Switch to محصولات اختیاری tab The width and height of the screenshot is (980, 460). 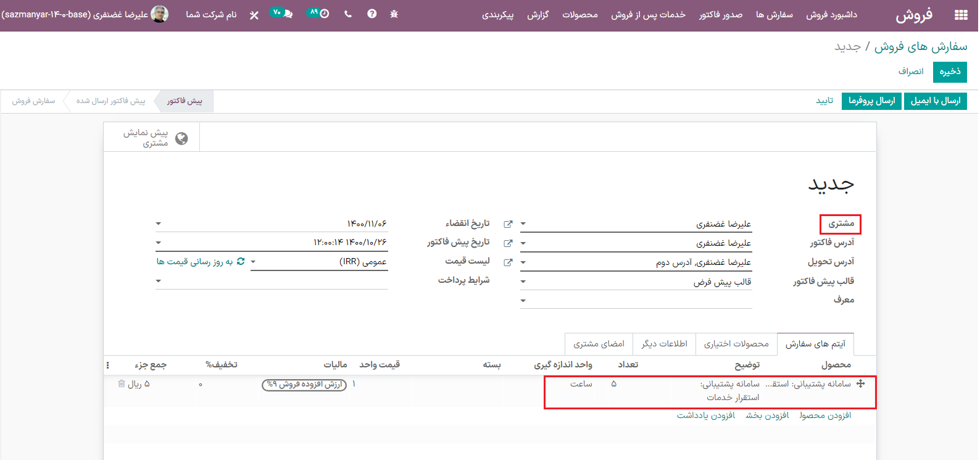(736, 344)
